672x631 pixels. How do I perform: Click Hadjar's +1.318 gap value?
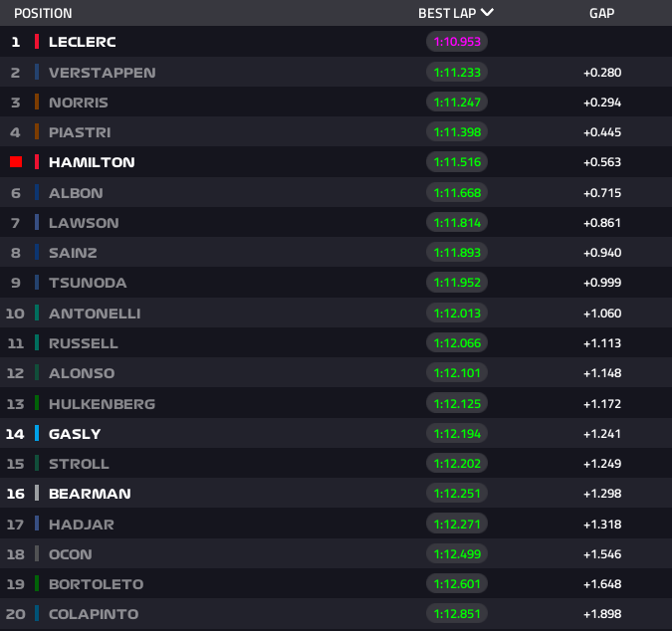[601, 524]
